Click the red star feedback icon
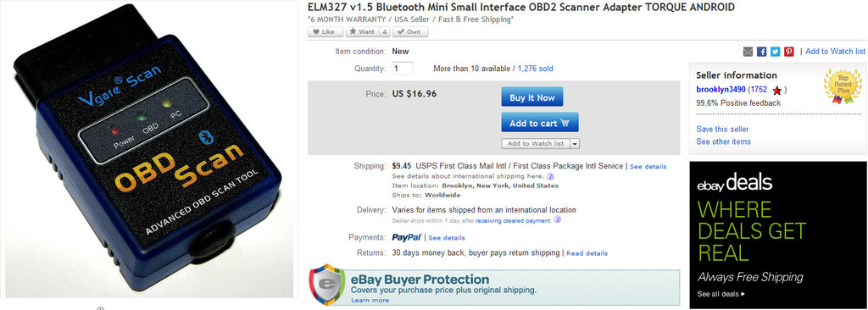 coord(776,90)
